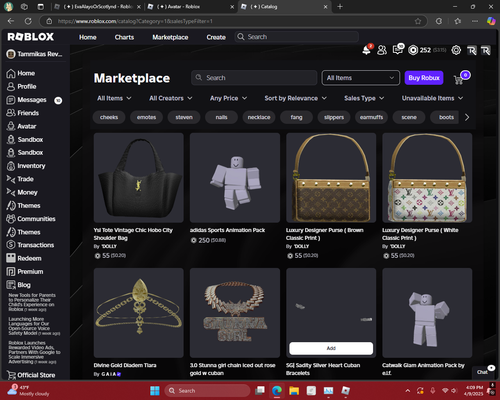Open the notifications bell icon
This screenshot has width=500, height=400.
[366, 50]
